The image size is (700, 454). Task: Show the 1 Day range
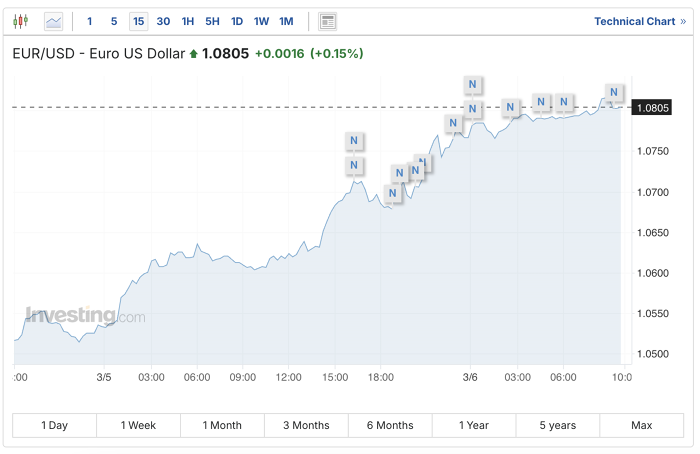(x=54, y=425)
